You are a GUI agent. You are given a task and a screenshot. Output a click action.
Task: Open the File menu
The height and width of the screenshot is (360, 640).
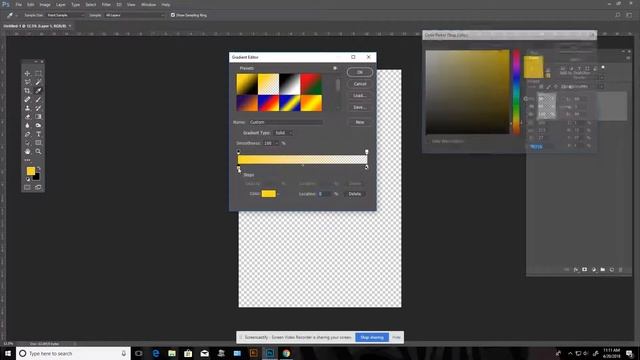coord(19,4)
